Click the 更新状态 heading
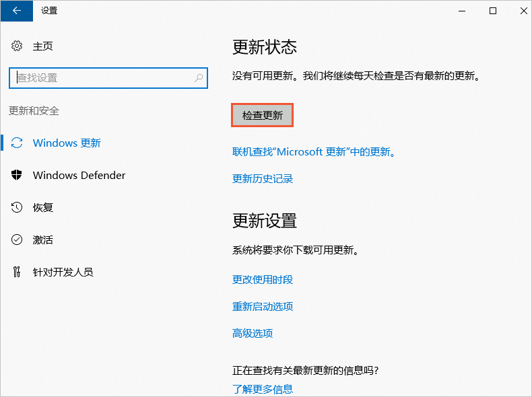532x397 pixels. coord(265,47)
